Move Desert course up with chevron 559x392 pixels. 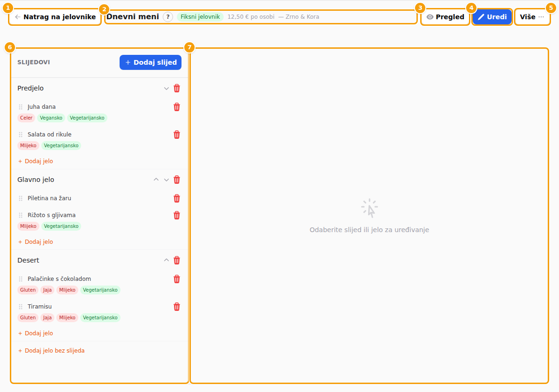coord(166,261)
